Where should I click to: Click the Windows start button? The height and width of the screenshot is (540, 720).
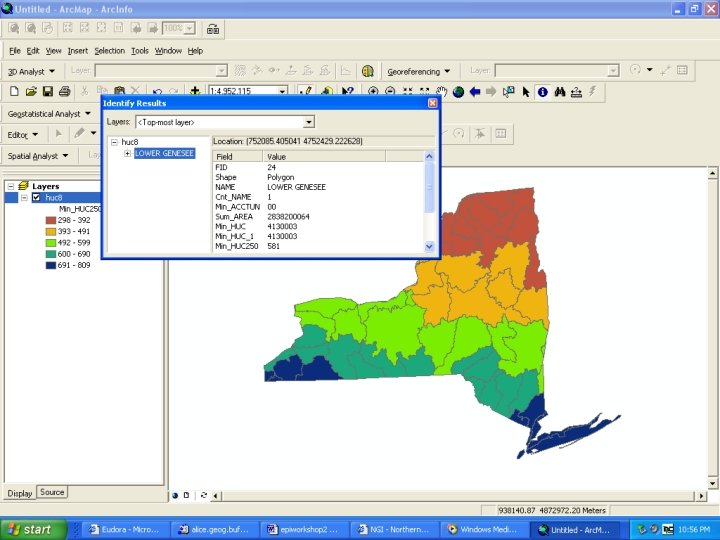pyautogui.click(x=34, y=529)
